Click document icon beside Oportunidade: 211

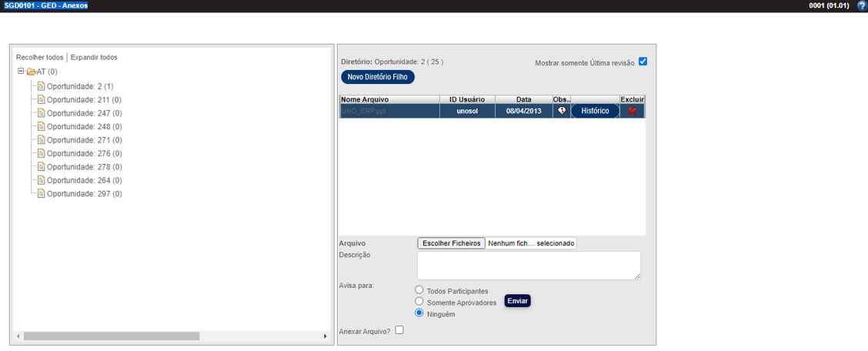pyautogui.click(x=42, y=99)
